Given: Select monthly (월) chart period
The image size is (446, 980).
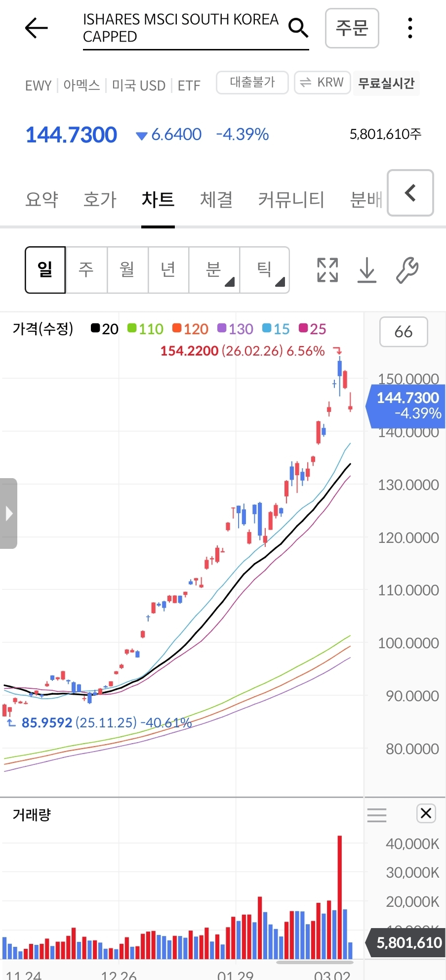Looking at the screenshot, I should [127, 270].
